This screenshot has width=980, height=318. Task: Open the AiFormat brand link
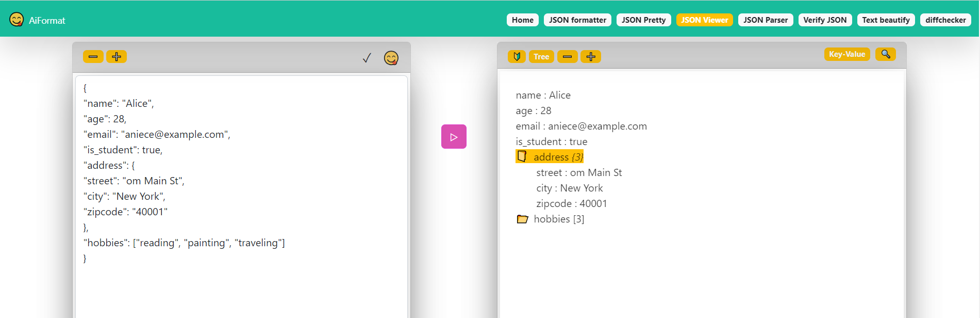click(x=47, y=21)
